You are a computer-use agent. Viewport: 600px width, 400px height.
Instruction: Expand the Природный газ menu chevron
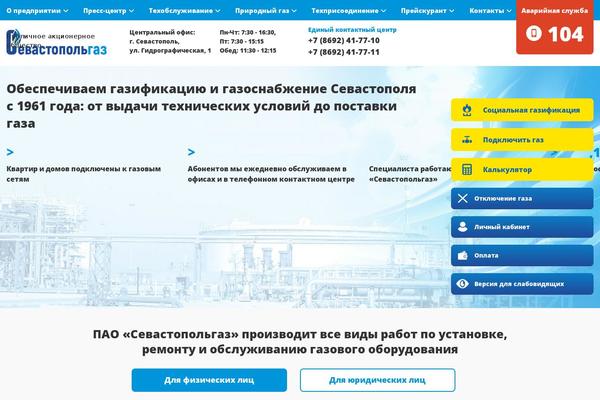(x=294, y=11)
